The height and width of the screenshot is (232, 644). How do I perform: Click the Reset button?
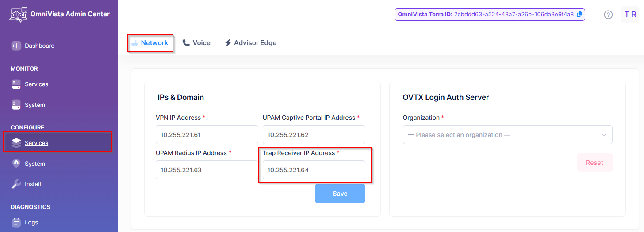pos(594,163)
